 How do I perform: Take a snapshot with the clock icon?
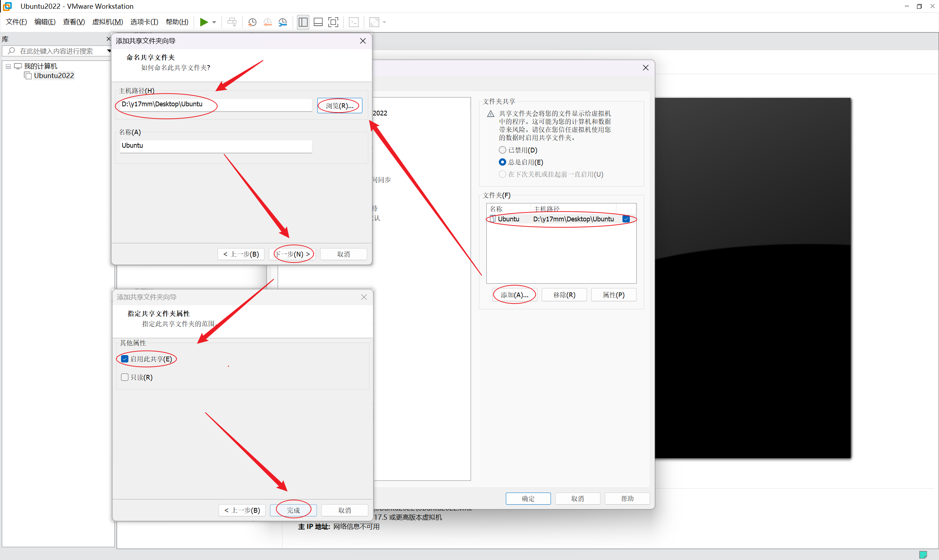click(252, 22)
